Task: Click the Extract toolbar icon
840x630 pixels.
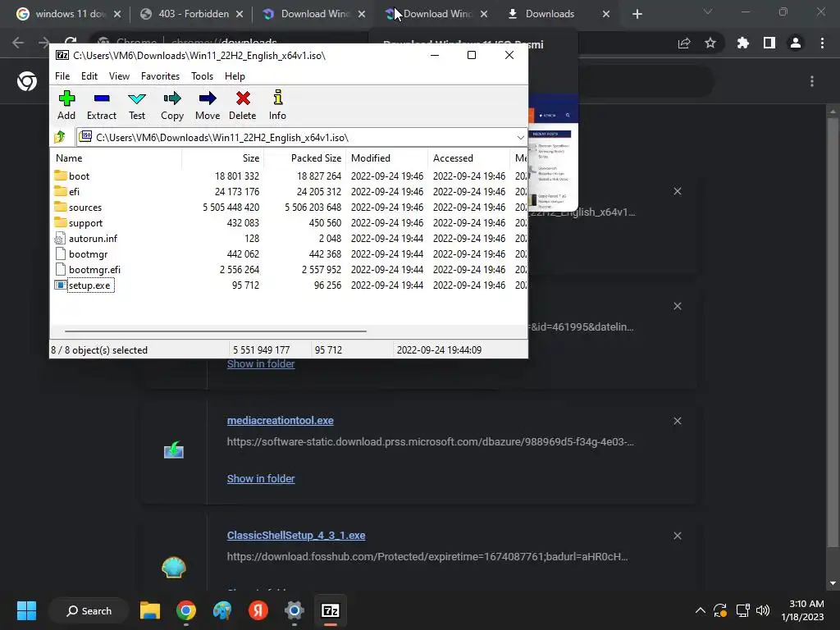Action: click(x=101, y=105)
